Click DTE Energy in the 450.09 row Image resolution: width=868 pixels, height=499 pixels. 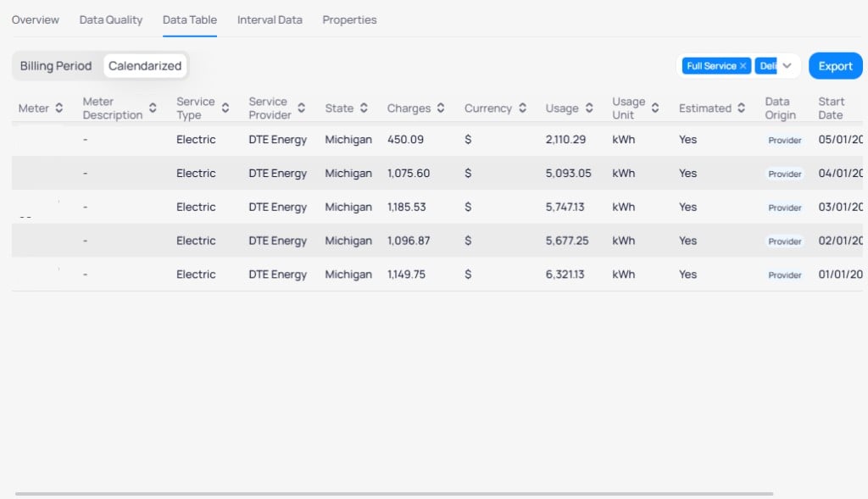point(277,140)
